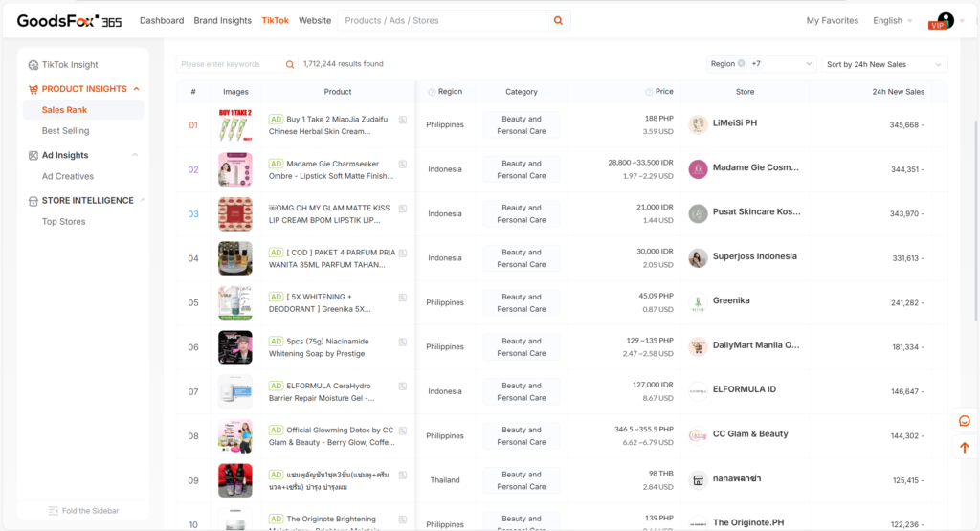This screenshot has height=531, width=980.
Task: Click the keyword filter search icon
Action: click(290, 64)
